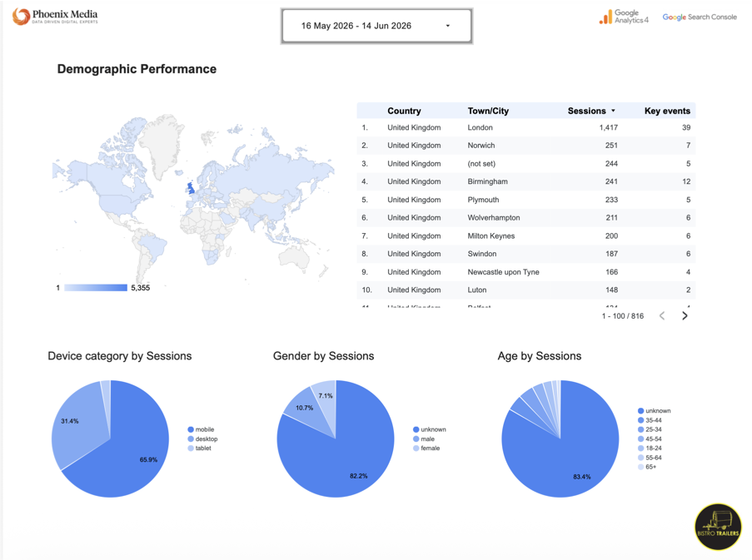The width and height of the screenshot is (752, 560).
Task: Click 25-34 legend item in Age chart
Action: [x=650, y=429]
